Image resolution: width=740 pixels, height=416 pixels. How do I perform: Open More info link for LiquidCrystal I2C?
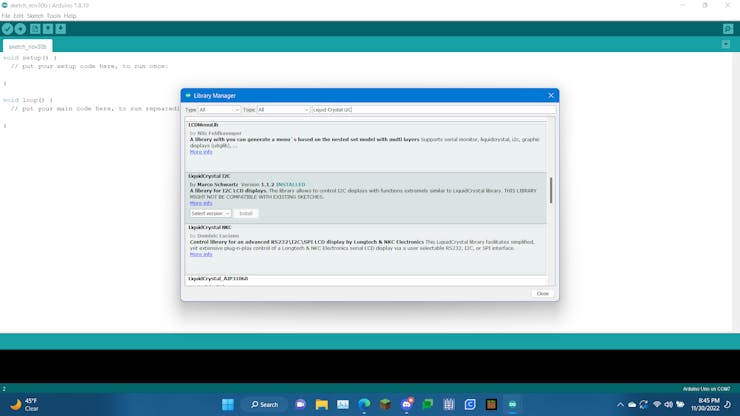click(201, 203)
